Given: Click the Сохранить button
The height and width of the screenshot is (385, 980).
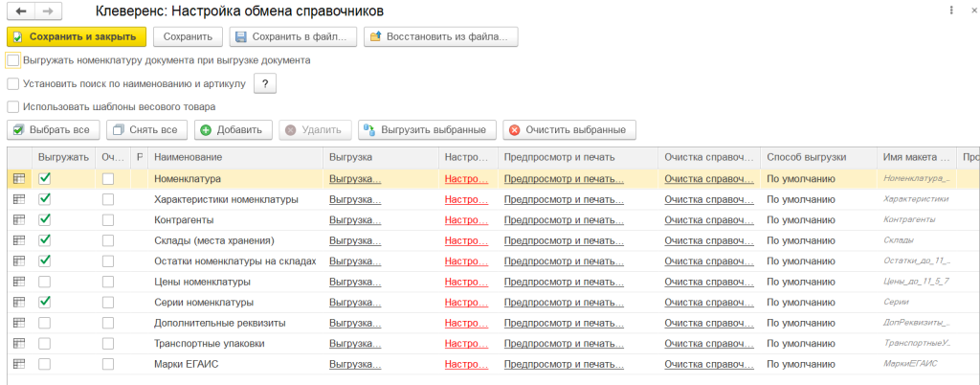Looking at the screenshot, I should pos(189,37).
